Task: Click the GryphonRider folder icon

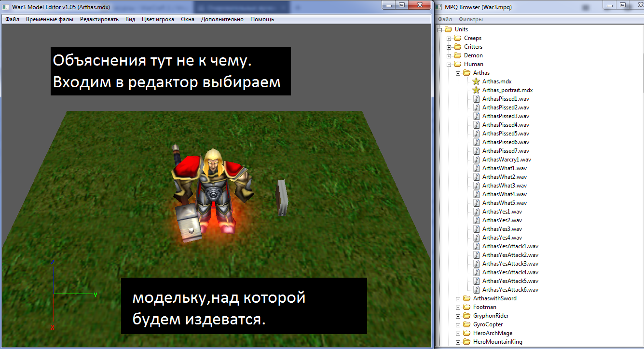Action: point(467,316)
